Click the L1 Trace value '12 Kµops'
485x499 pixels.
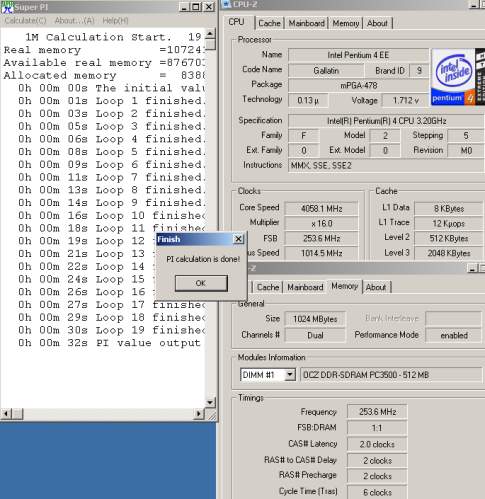tap(449, 223)
